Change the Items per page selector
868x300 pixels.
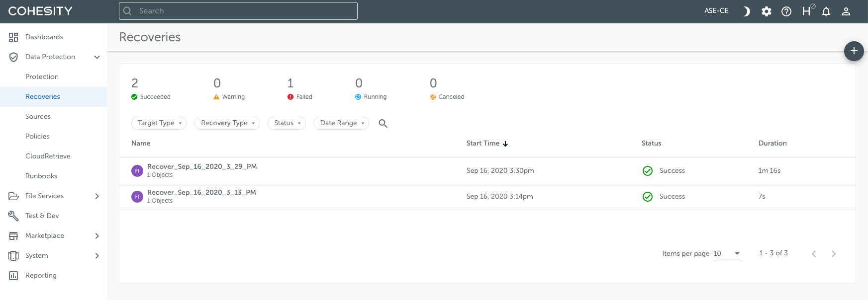coord(727,253)
